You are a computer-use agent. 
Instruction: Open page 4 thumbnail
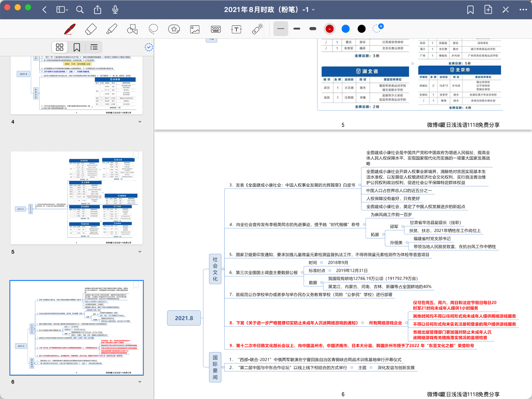pyautogui.click(x=77, y=85)
